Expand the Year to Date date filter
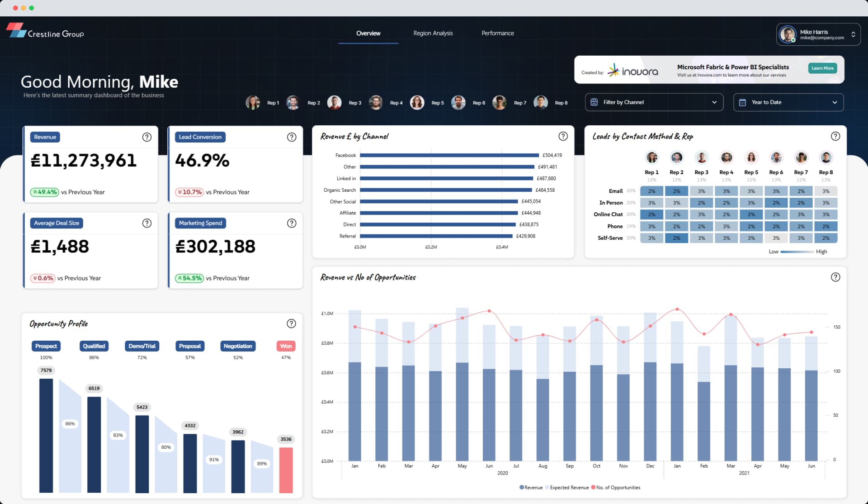This screenshot has height=504, width=868. [x=788, y=102]
